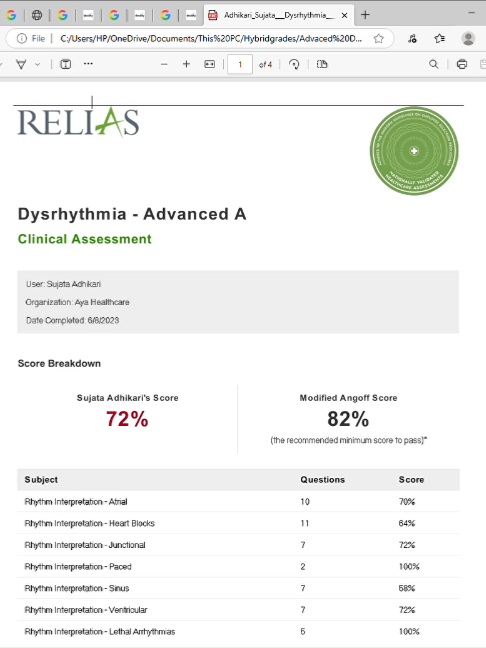Click the Subject column header

[41, 479]
